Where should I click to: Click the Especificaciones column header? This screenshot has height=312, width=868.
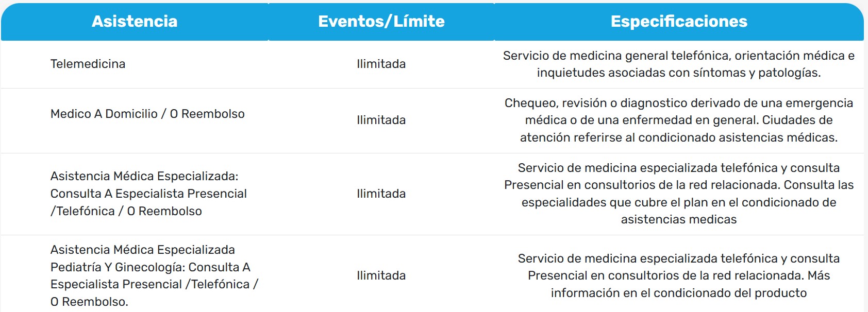(x=678, y=21)
